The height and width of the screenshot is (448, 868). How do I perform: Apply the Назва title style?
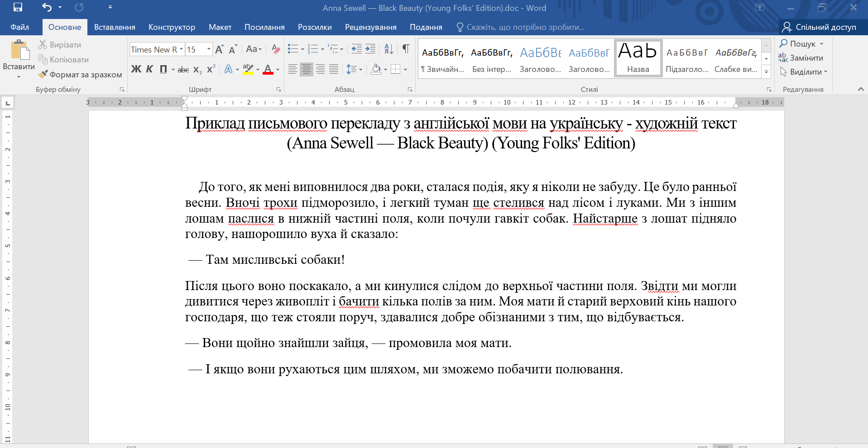click(x=638, y=58)
